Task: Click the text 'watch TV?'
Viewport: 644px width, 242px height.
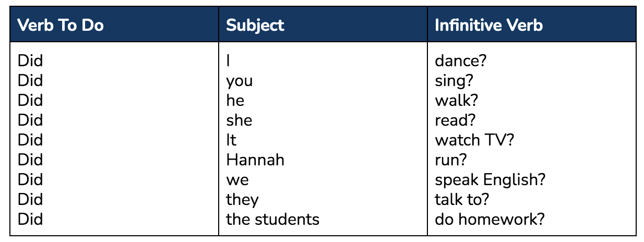Action: (472, 140)
